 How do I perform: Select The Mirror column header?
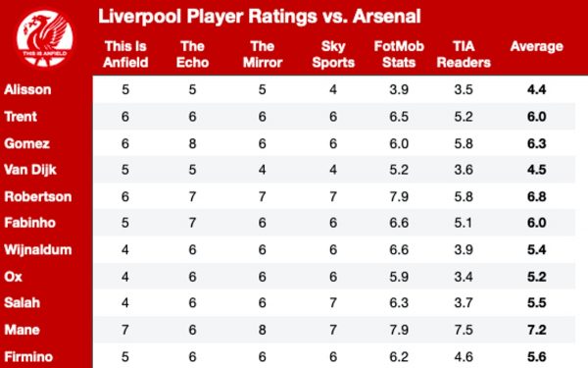tap(263, 54)
